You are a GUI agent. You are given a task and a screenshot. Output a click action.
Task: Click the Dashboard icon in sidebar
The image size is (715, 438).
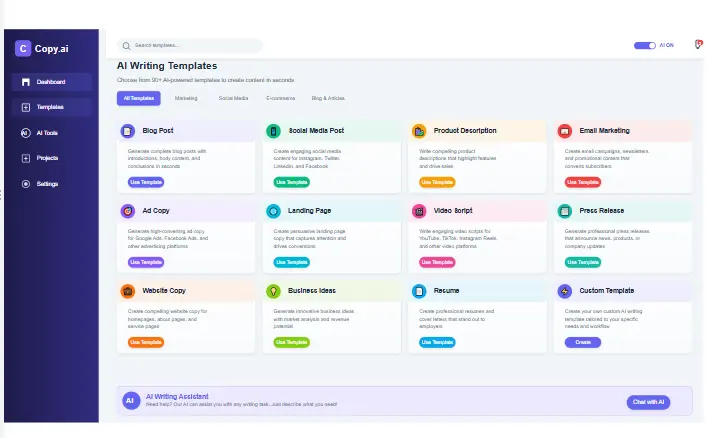(x=26, y=82)
